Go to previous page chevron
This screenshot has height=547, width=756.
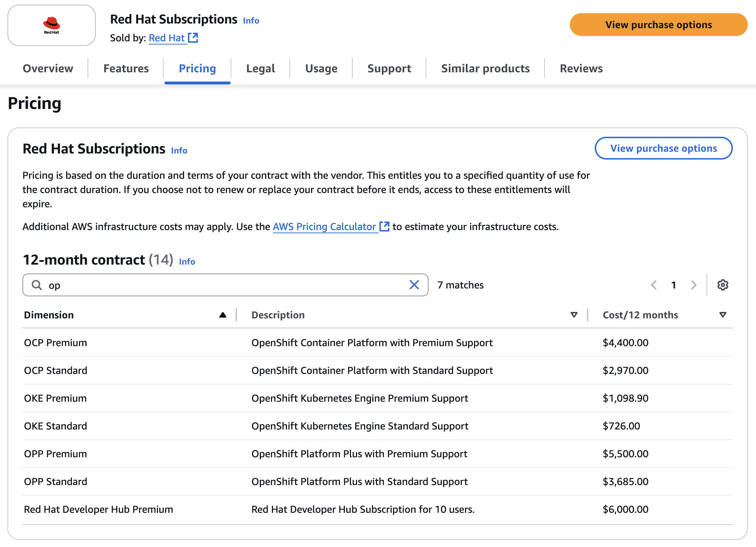[x=654, y=285]
